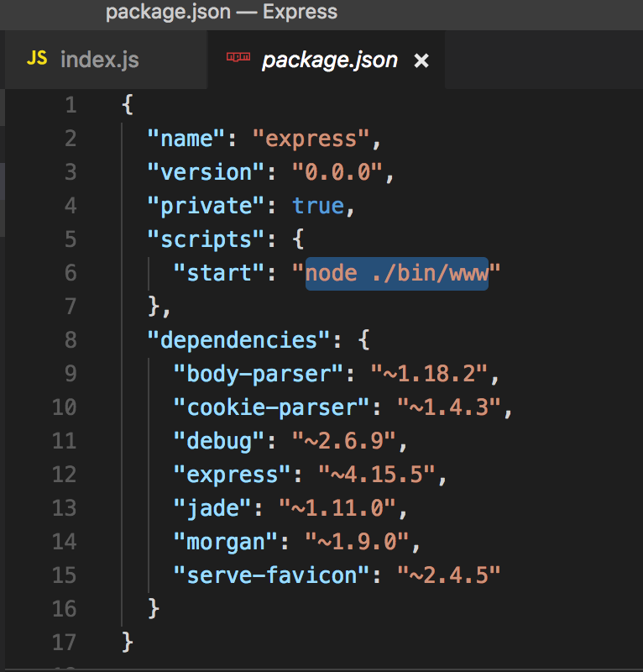Click line number 1 in the gutter

point(71,105)
